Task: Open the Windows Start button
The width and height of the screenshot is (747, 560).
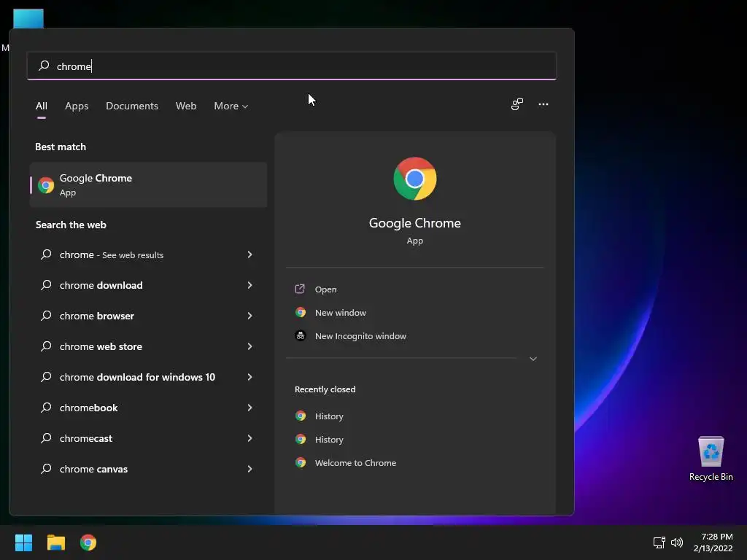Action: (x=23, y=542)
